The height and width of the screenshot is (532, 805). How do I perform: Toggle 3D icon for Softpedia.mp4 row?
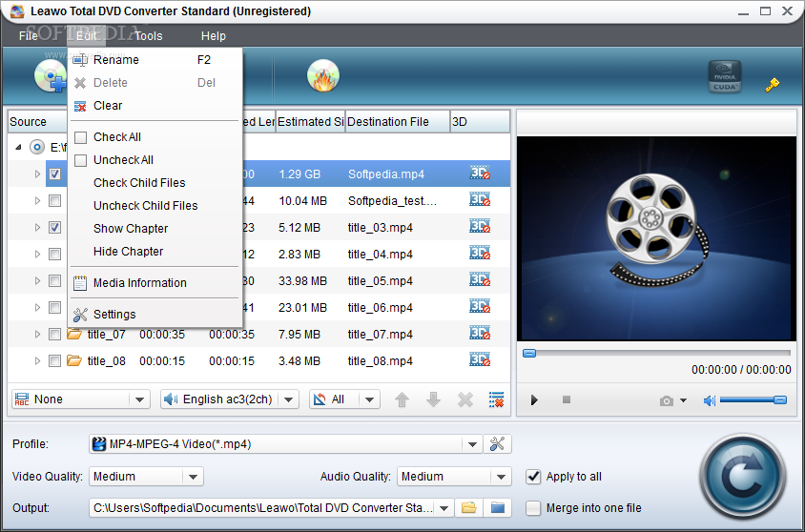click(x=480, y=173)
